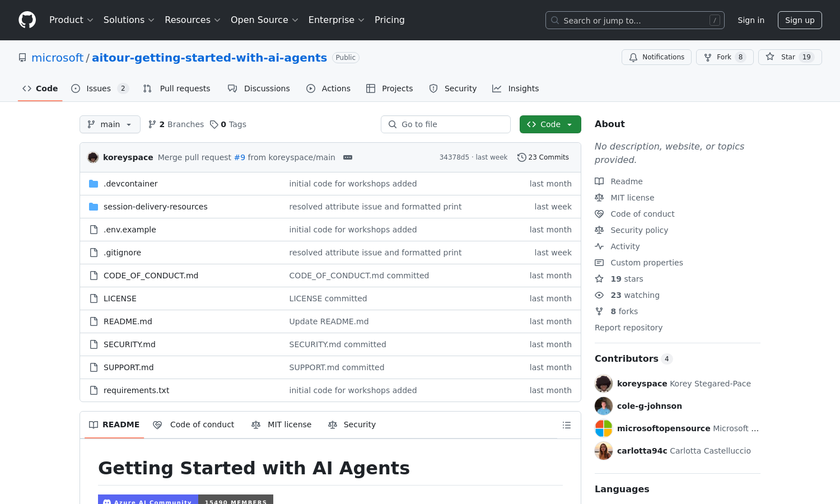840x504 pixels.
Task: Click the GitHub logo icon
Action: 27,20
